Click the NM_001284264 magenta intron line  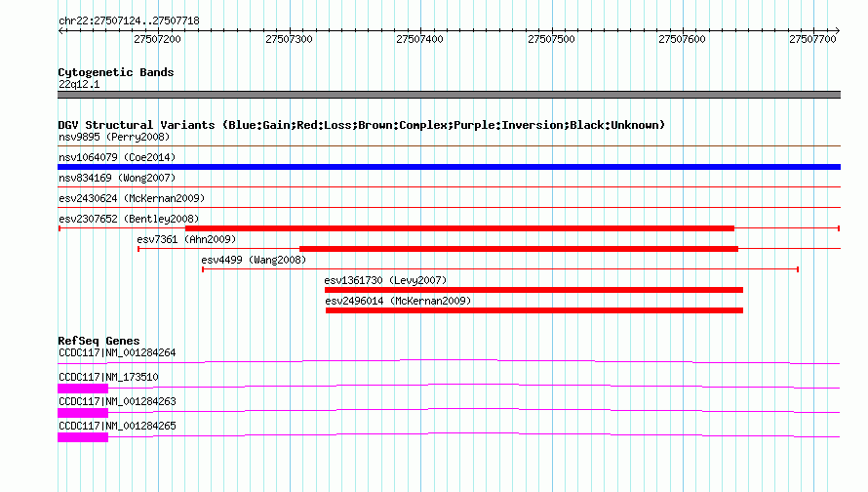coord(449,361)
